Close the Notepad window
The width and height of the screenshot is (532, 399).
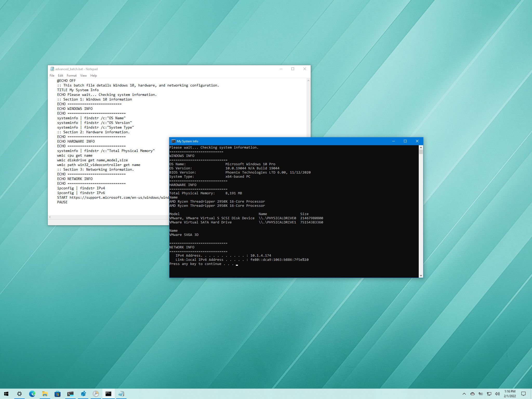(305, 69)
